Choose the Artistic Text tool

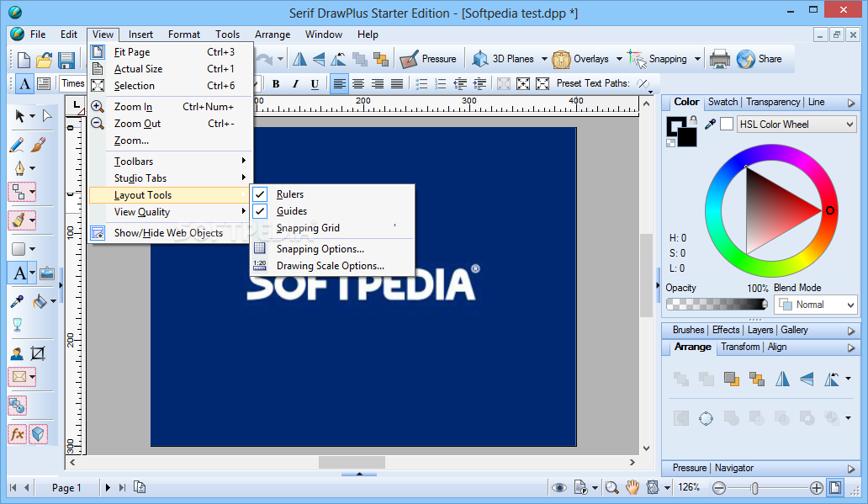pyautogui.click(x=20, y=273)
